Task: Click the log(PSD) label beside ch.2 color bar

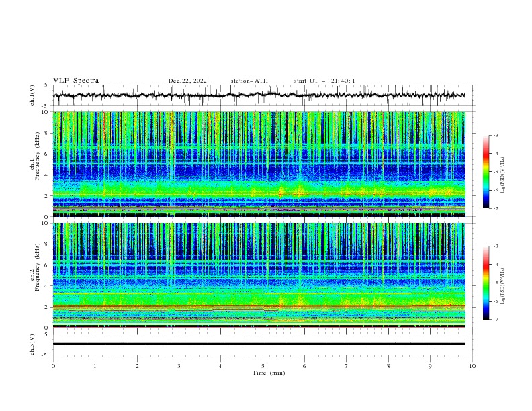Action: tap(503, 285)
